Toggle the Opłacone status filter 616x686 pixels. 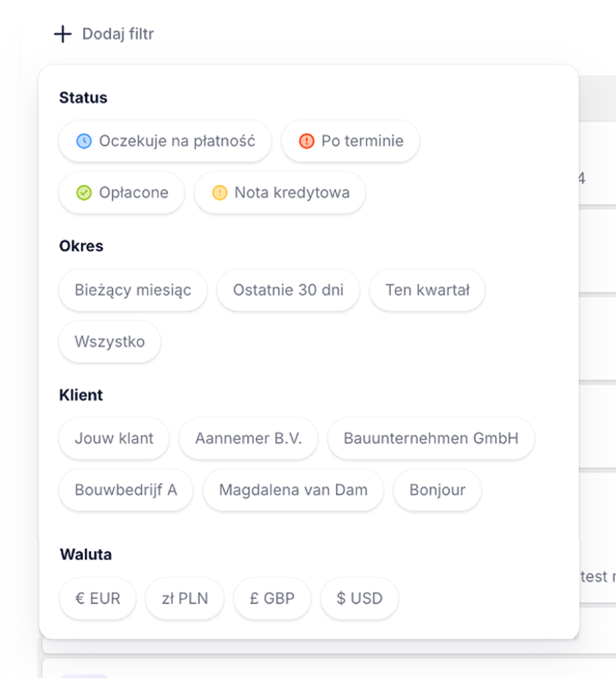coord(122,193)
